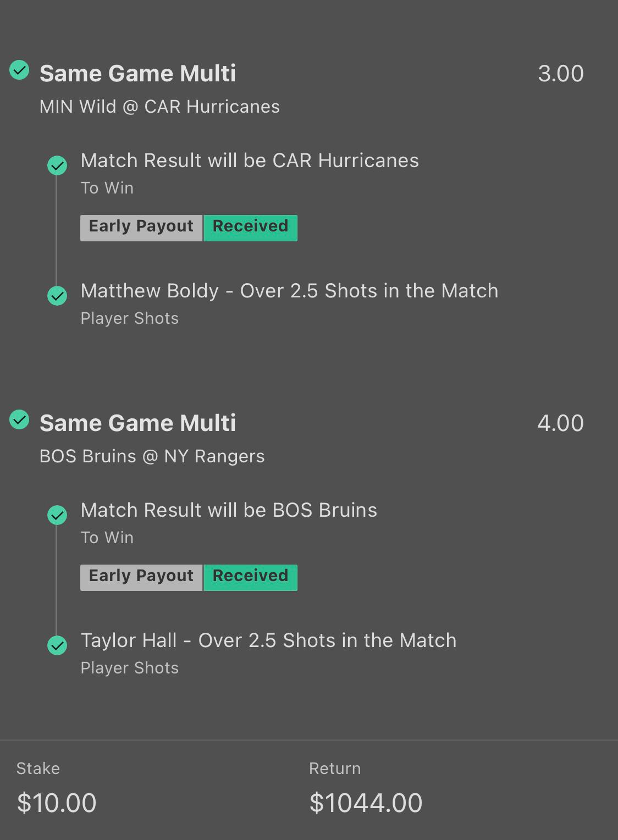This screenshot has width=618, height=840.
Task: Tap the Received badge under BOS Bruins
Action: pyautogui.click(x=251, y=577)
